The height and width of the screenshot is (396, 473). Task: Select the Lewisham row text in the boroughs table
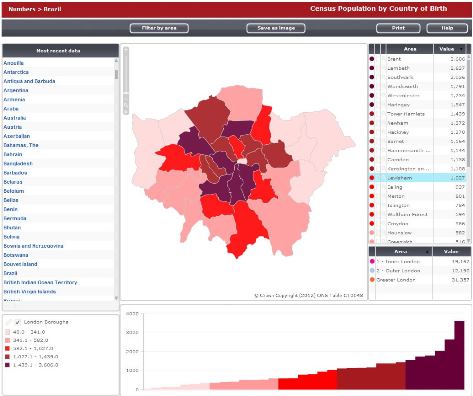(400, 178)
